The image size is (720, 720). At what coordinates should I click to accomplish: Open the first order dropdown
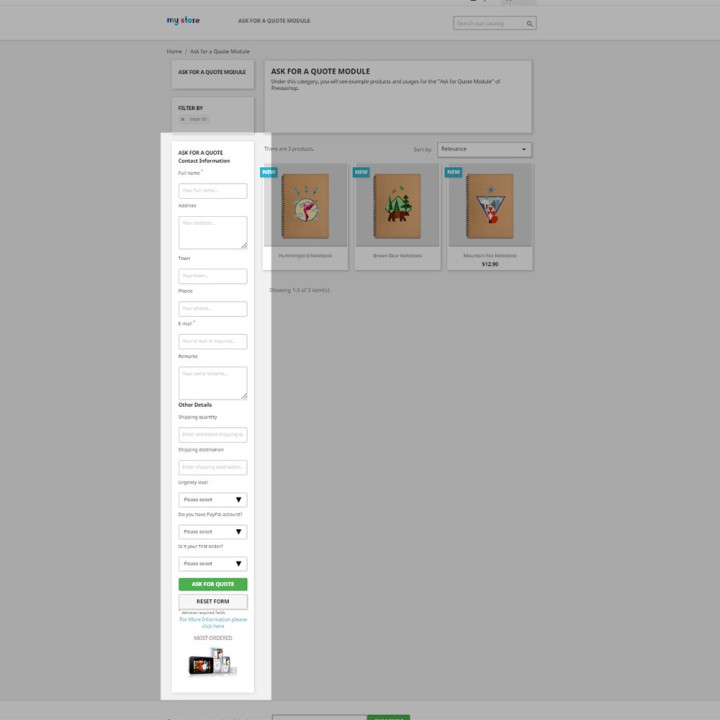[x=213, y=563]
